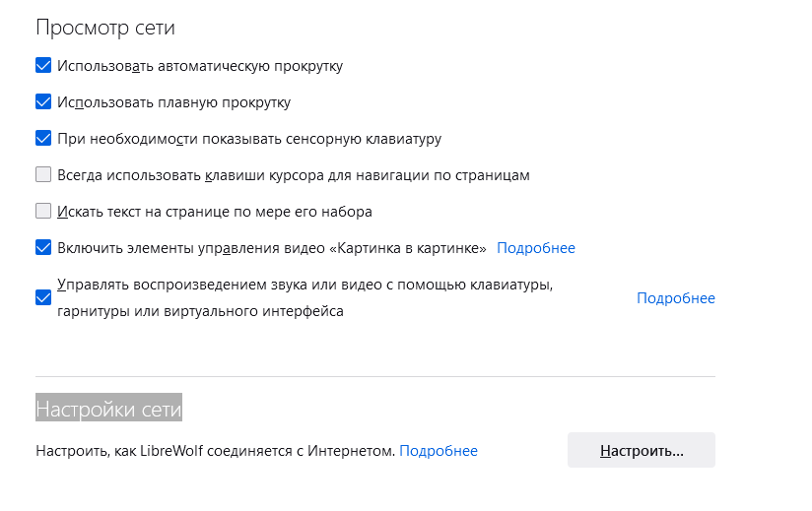812x511 pixels.
Task: Click the label text «Использовать плавную прокрутку»
Action: (x=173, y=102)
